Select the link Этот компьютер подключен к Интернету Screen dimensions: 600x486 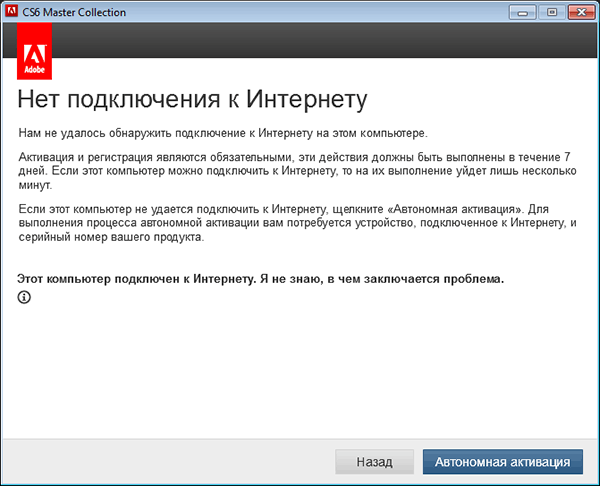pyautogui.click(x=260, y=279)
